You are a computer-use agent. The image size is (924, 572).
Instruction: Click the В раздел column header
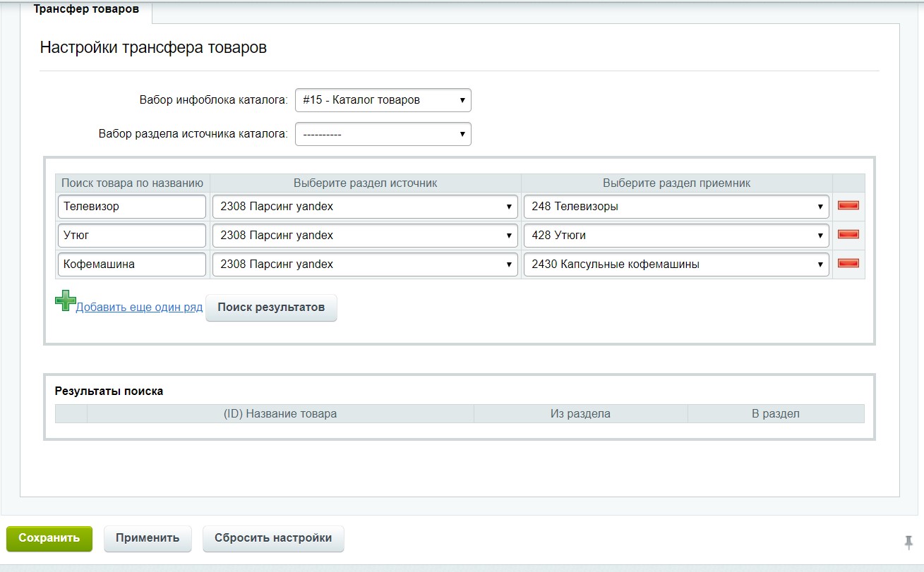pos(776,414)
